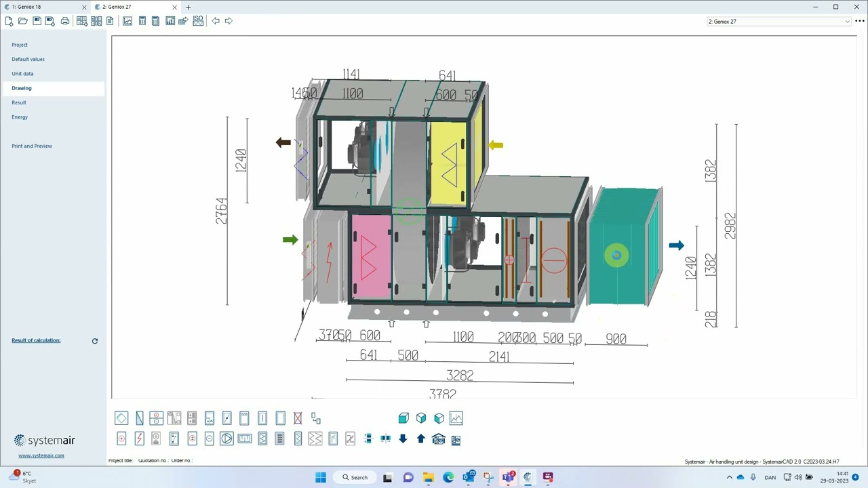868x488 pixels.
Task: Insert the damper component with diagonal line
Action: [227, 418]
